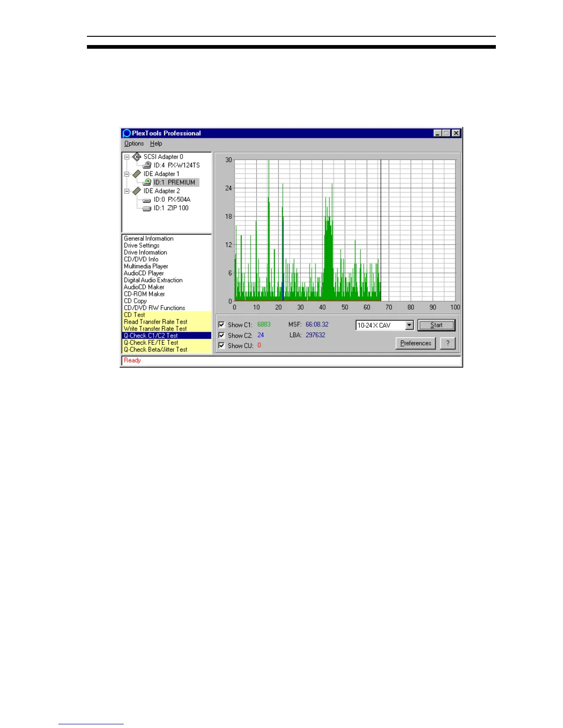
Task: Click the IDE Adapter 2 icon
Action: 137,191
